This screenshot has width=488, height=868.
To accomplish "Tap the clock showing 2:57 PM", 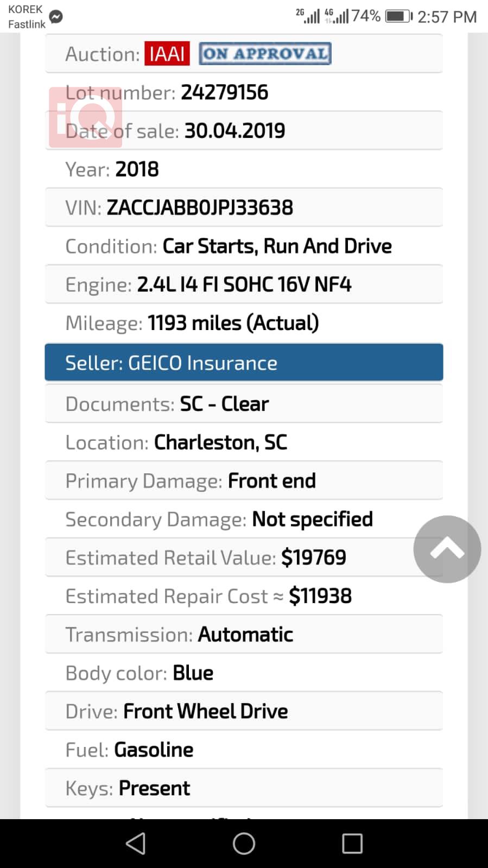I will pyautogui.click(x=447, y=16).
